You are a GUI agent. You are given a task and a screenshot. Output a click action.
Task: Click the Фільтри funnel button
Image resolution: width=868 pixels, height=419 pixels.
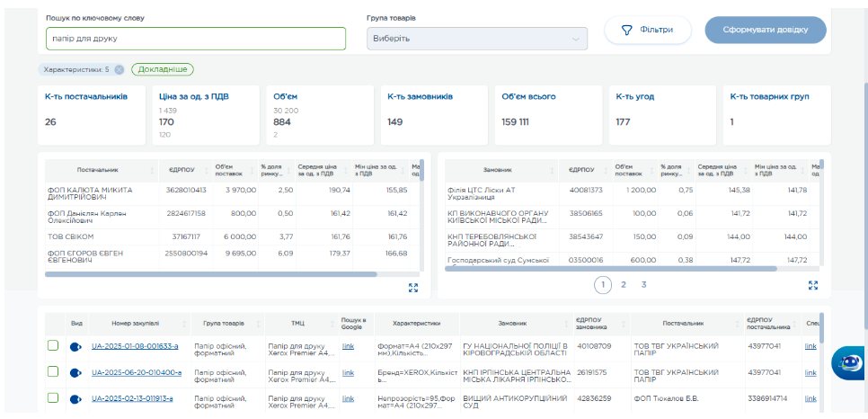[647, 30]
